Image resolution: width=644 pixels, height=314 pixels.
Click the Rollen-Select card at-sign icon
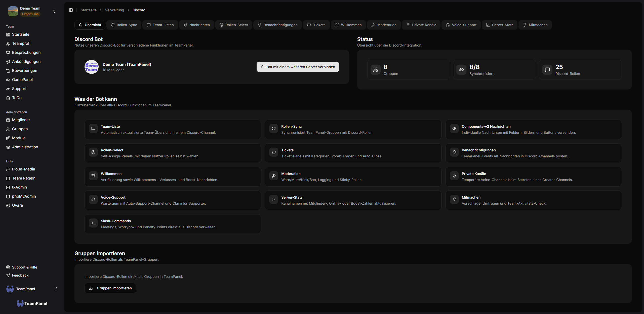coord(93,152)
